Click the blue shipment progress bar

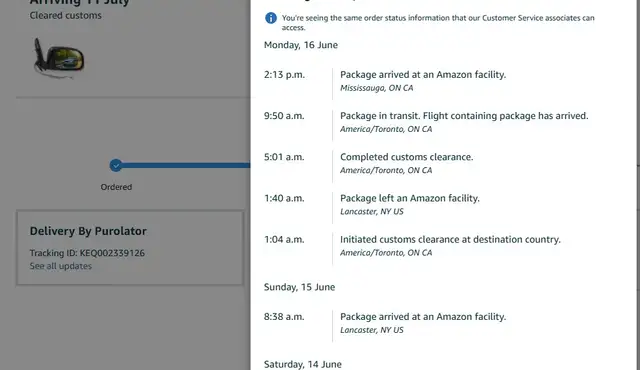(186, 165)
